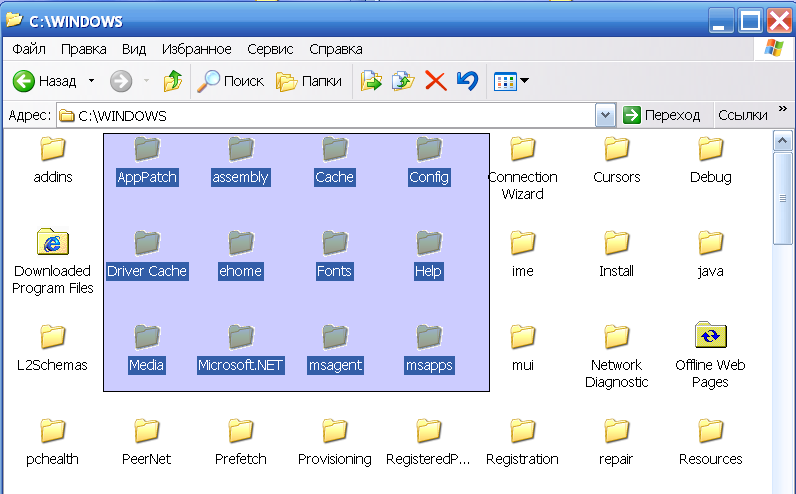Image resolution: width=796 pixels, height=494 pixels.
Task: Select the msapps folder
Action: point(429,349)
